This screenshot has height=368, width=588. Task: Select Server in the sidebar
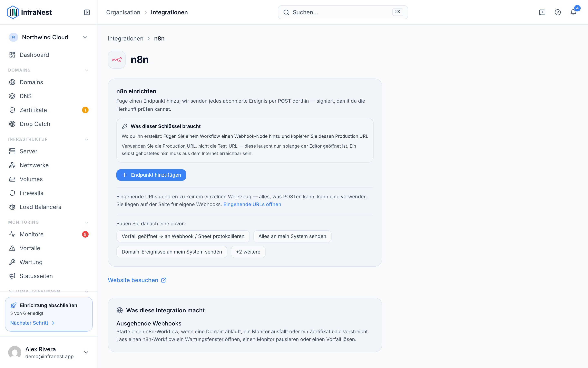[x=49, y=151]
